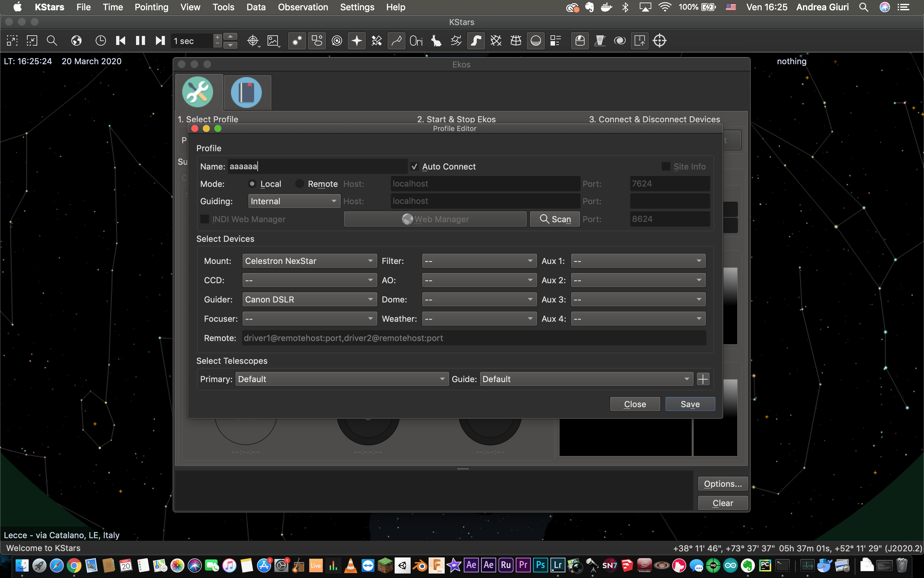This screenshot has width=924, height=578.
Task: Toggle supernovae four-point star icon
Action: 357,40
